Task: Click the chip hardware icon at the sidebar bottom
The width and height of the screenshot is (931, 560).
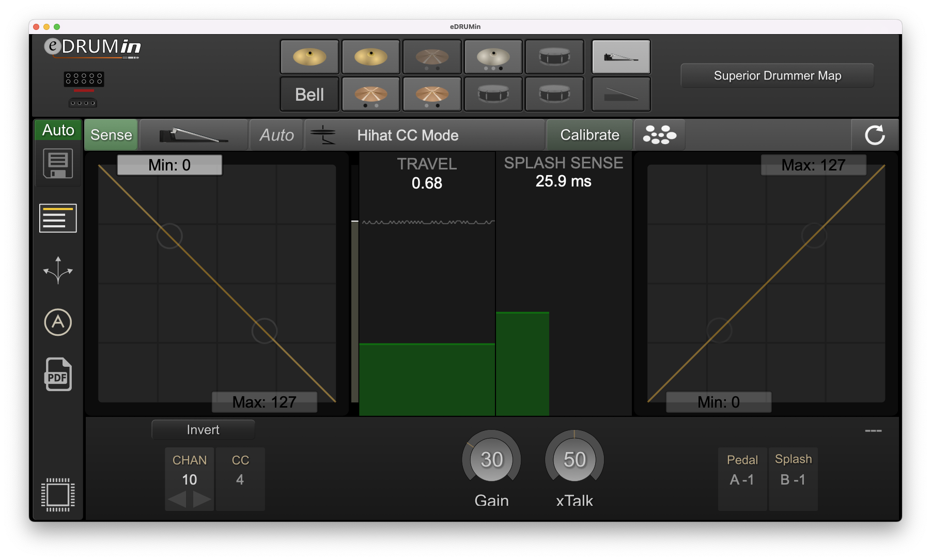Action: [58, 494]
